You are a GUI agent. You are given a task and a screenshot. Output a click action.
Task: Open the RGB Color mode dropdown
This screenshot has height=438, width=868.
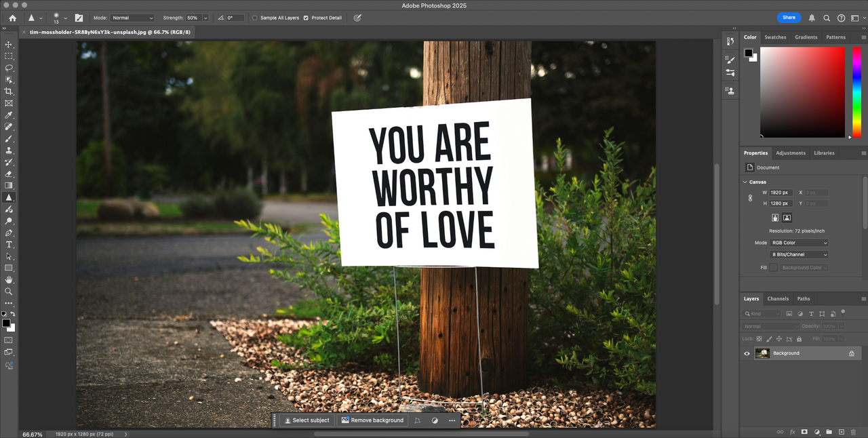[800, 243]
